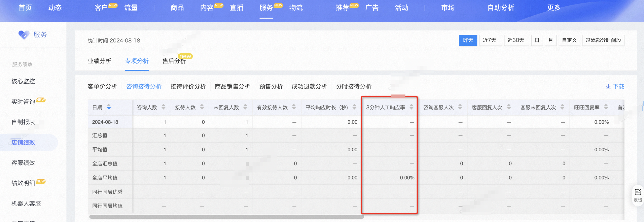Viewport: 644px width, 222px height.
Task: Sort by 咨询人数 column arrow
Action: [x=163, y=107]
